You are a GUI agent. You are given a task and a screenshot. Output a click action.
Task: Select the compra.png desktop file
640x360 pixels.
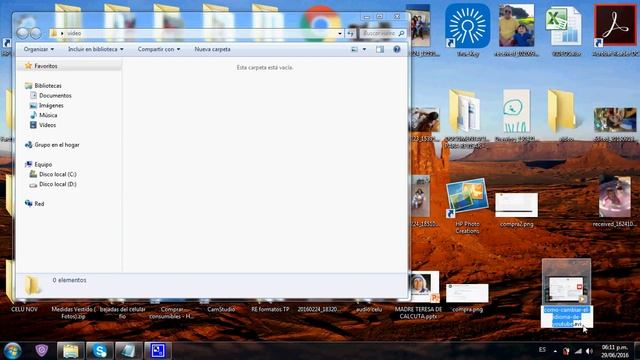467,298
